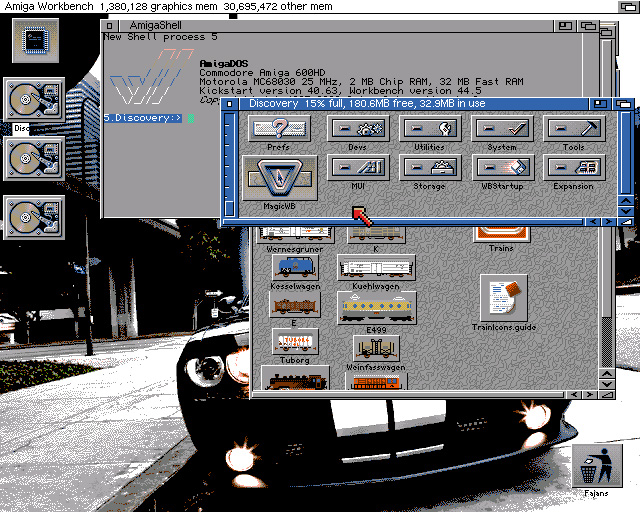Image resolution: width=640 pixels, height=512 pixels.
Task: Click the AmigaShell prompt 5.Discovery:>
Action: click(x=142, y=118)
